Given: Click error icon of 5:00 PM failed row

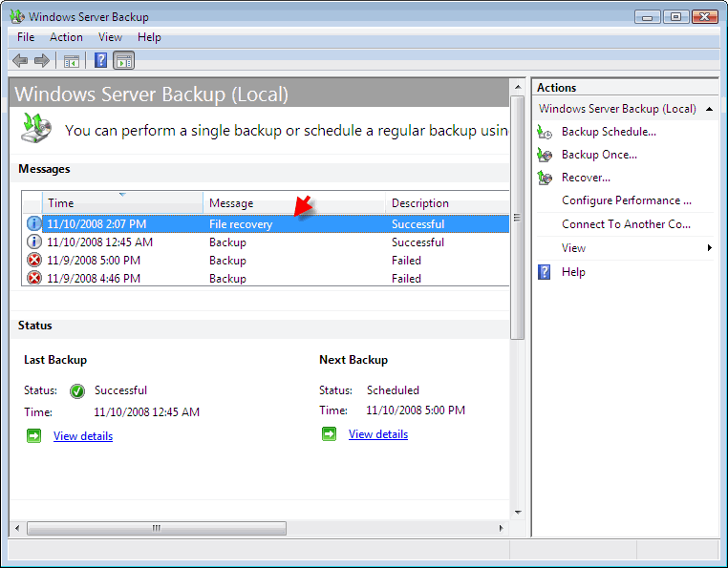Looking at the screenshot, I should [33, 260].
